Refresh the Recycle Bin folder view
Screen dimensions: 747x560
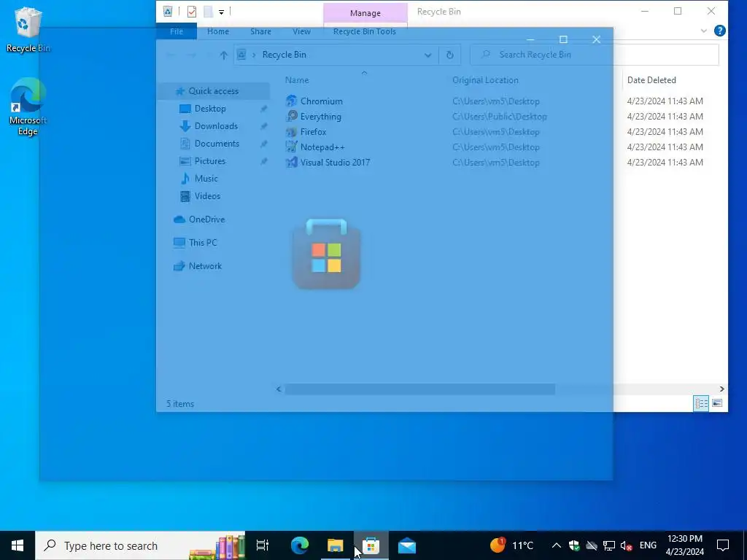(x=449, y=55)
